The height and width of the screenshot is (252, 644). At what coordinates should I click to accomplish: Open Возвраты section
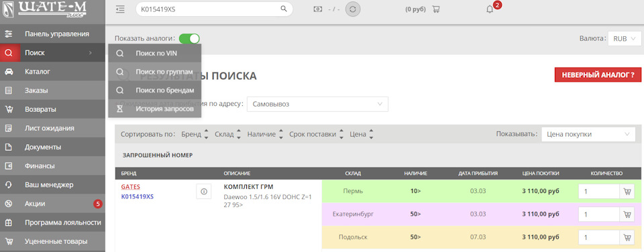pos(52,109)
